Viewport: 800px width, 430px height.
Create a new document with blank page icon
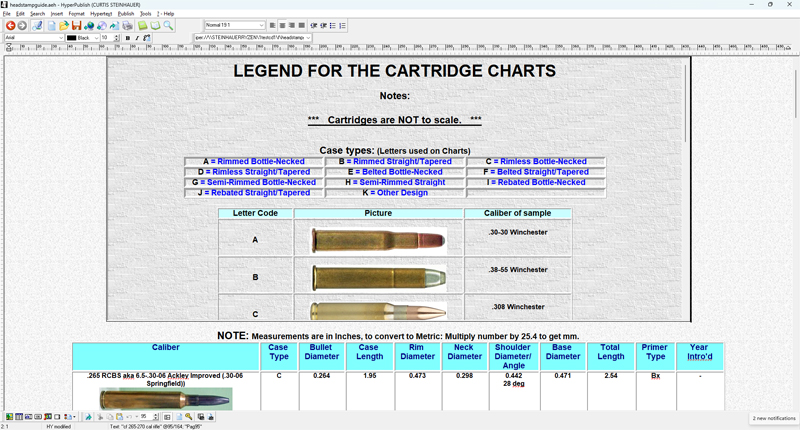click(x=51, y=26)
